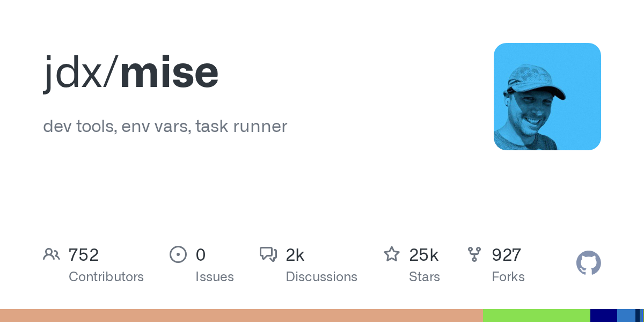
Task: Click the Issues label text
Action: pyautogui.click(x=215, y=277)
